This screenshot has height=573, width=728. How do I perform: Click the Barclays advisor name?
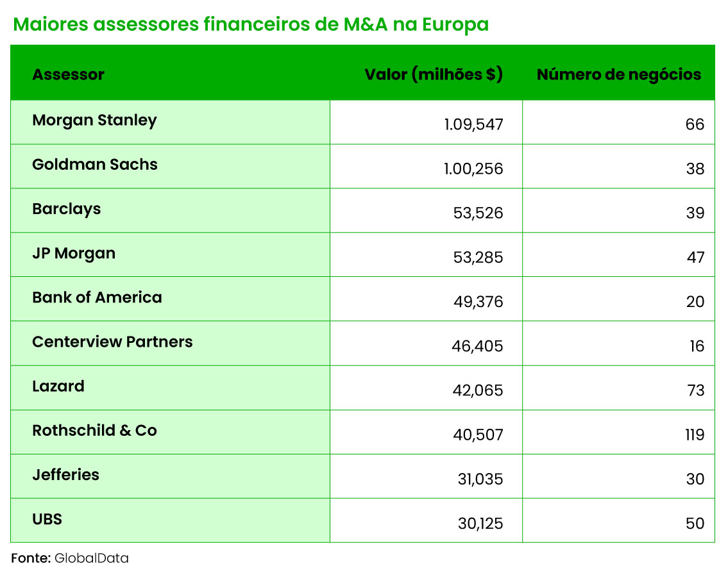(67, 209)
